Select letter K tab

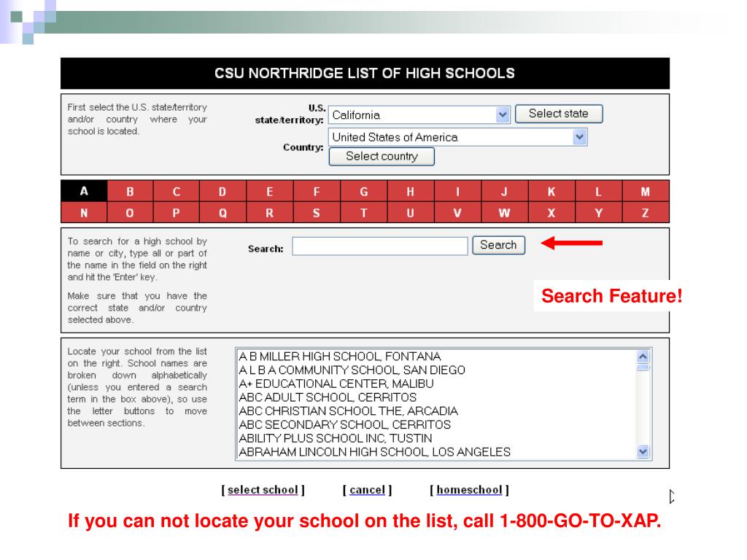(x=551, y=191)
